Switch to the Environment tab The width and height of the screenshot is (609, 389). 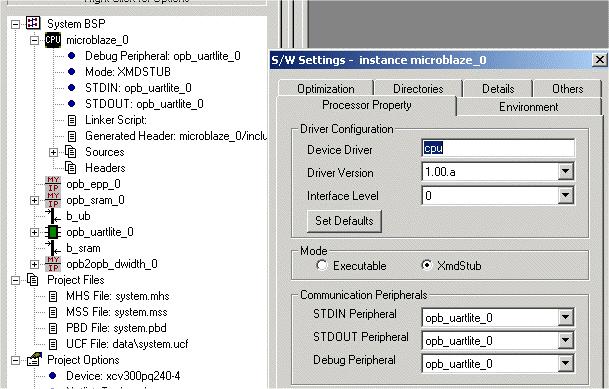click(x=528, y=106)
